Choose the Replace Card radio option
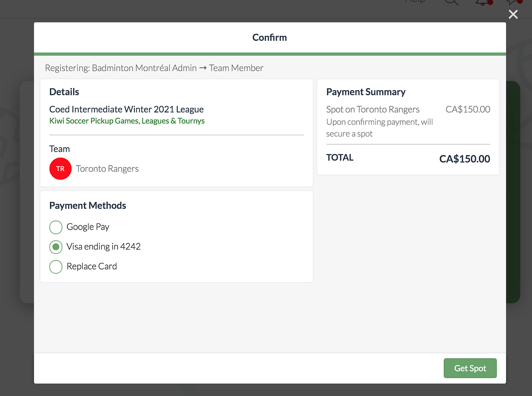Image resolution: width=532 pixels, height=396 pixels. (56, 267)
